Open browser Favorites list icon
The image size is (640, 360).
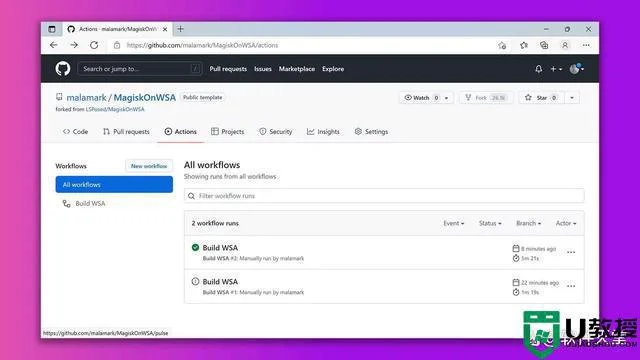coord(524,45)
